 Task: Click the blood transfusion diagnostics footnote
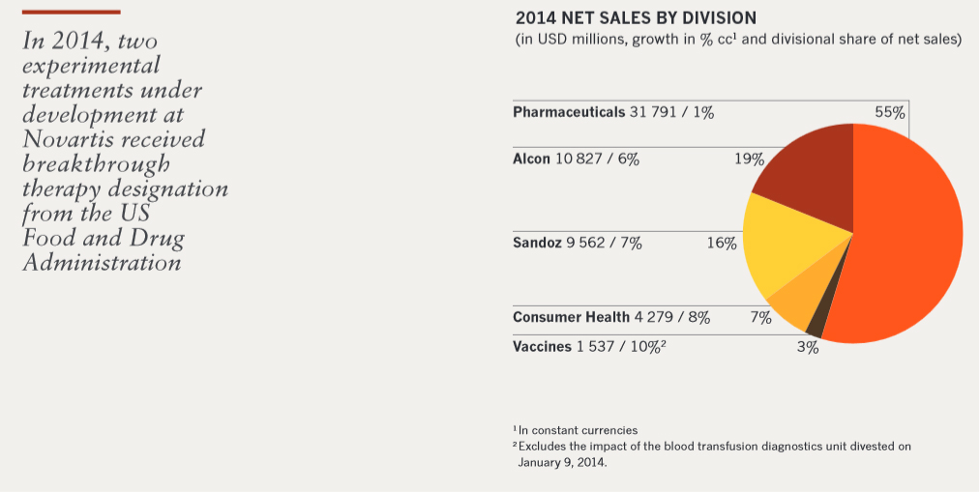coord(711,446)
